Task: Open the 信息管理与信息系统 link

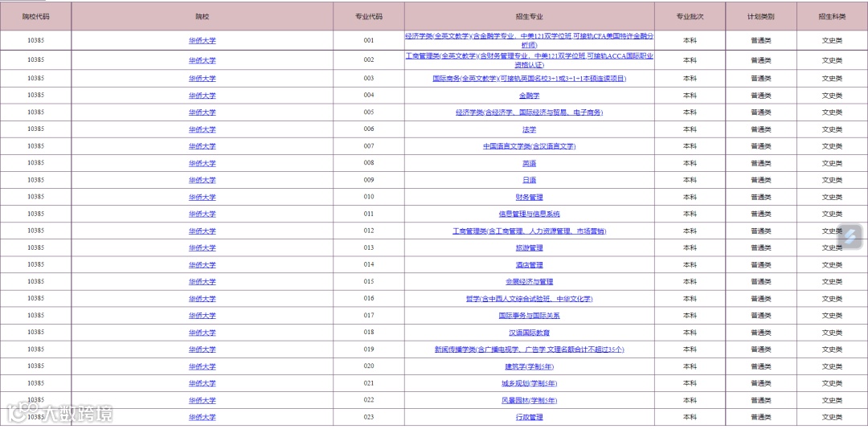Action: 529,214
